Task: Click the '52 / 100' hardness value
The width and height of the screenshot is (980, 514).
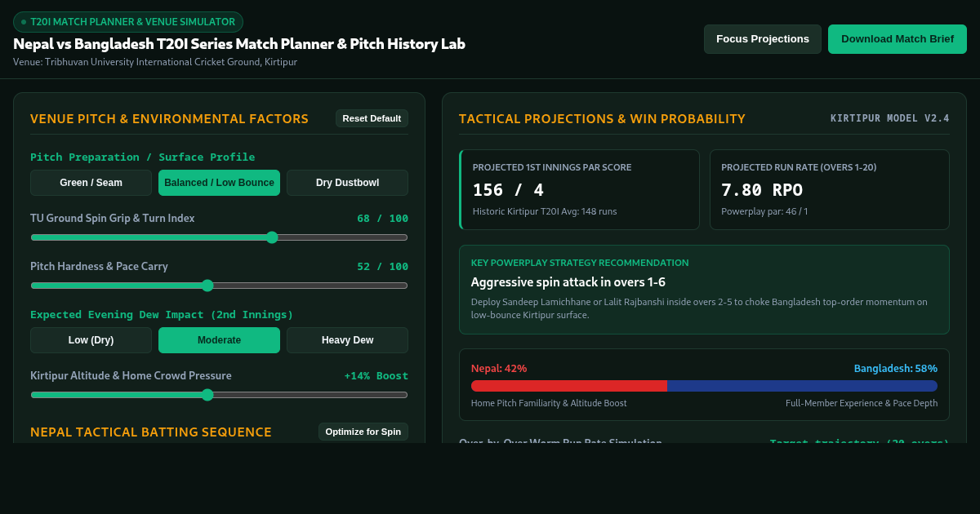Action: tap(382, 267)
